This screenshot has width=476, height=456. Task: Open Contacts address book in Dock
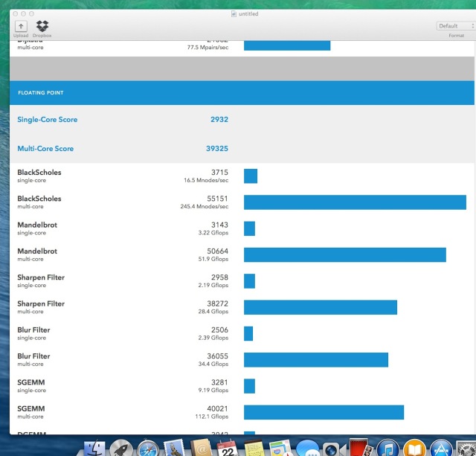coord(201,448)
